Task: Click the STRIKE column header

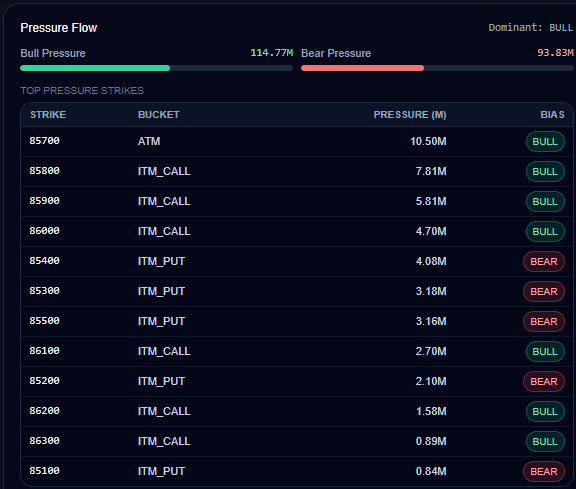Action: coord(48,115)
